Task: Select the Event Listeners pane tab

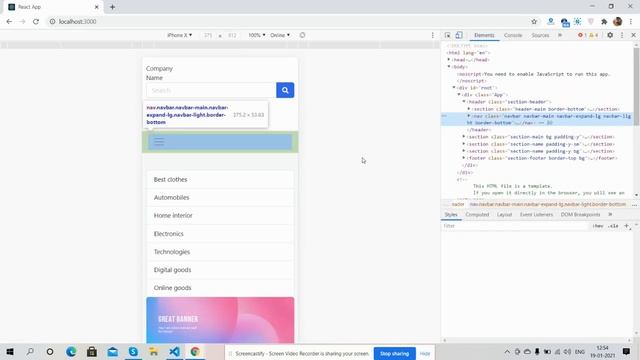Action: point(536,214)
